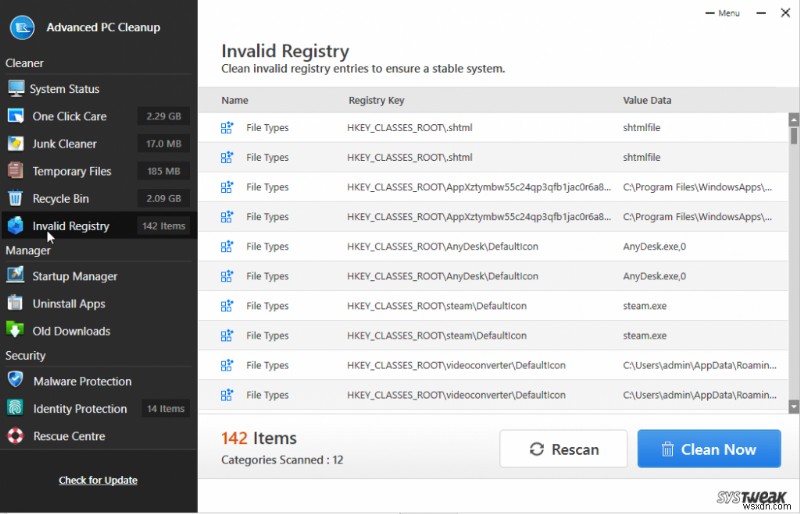
Task: Go to System Status section
Action: (64, 89)
